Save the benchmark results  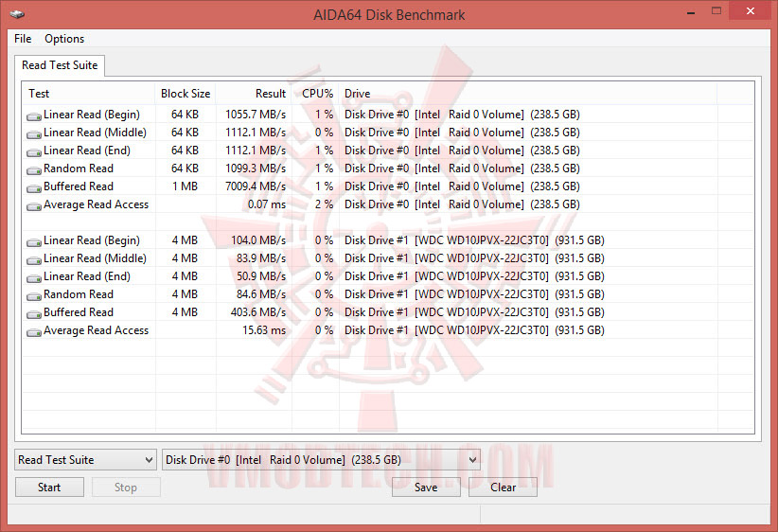pos(426,488)
